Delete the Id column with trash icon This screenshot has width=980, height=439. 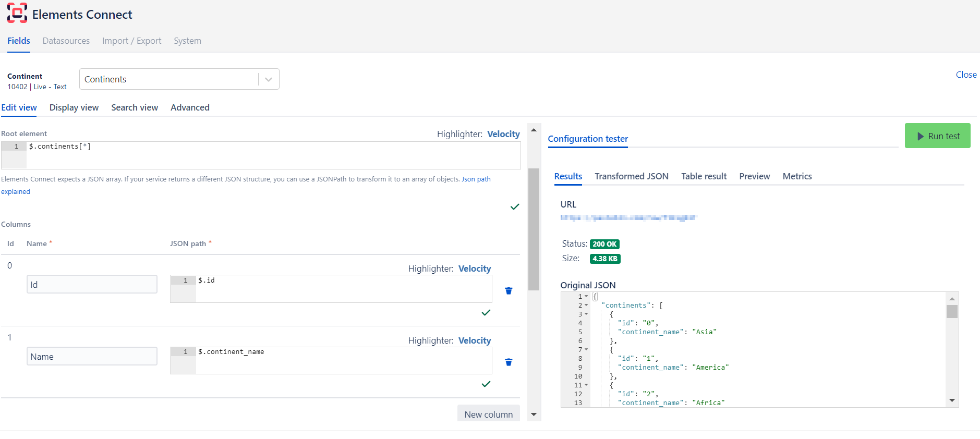509,291
